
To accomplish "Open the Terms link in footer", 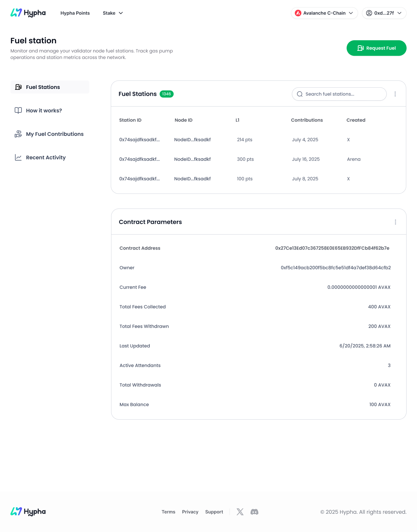I will (168, 512).
